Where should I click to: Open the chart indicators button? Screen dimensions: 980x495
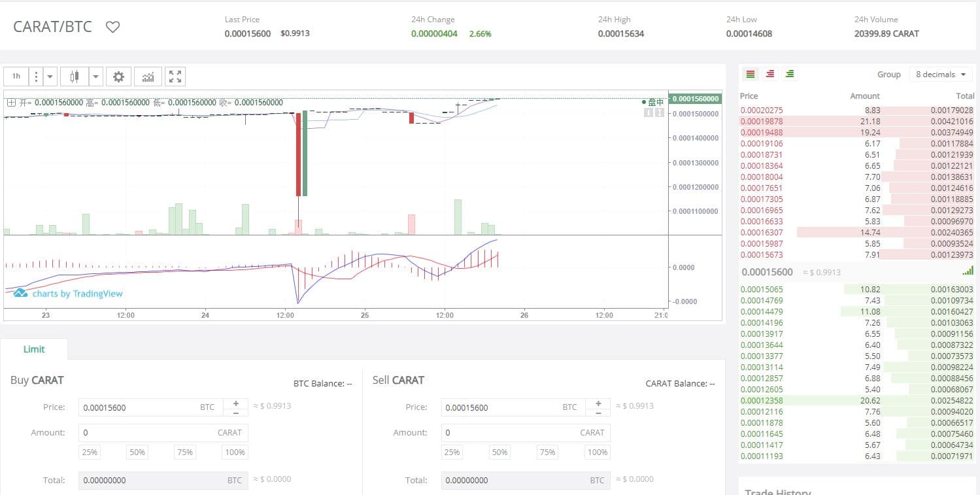click(x=148, y=77)
